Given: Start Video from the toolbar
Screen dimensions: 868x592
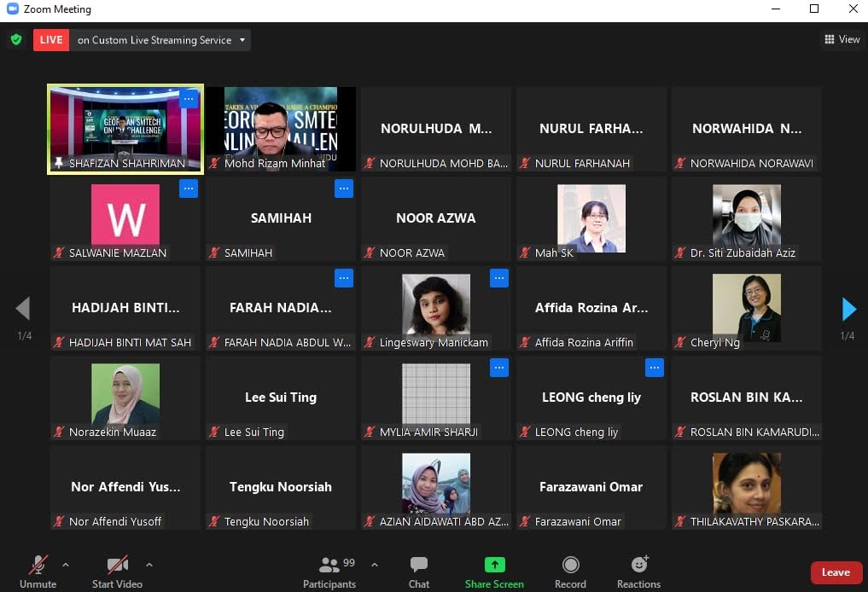Looking at the screenshot, I should point(117,572).
